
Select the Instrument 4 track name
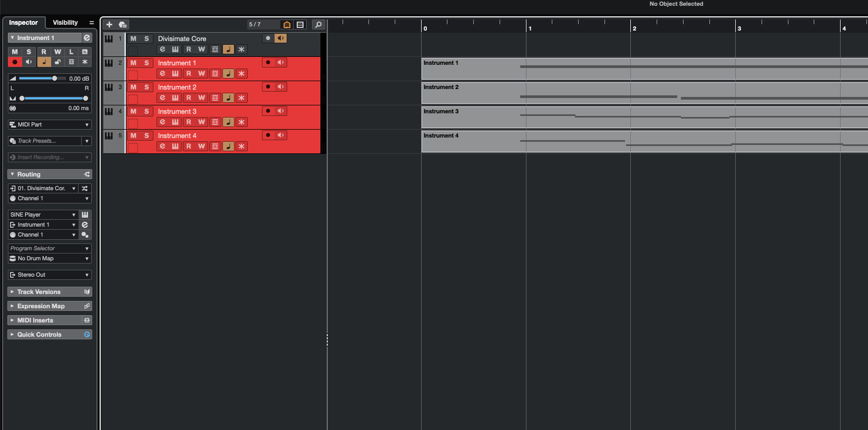(x=177, y=136)
